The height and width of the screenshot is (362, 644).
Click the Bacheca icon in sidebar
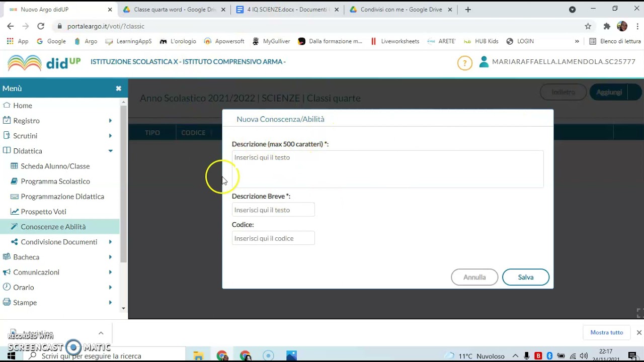click(x=7, y=257)
